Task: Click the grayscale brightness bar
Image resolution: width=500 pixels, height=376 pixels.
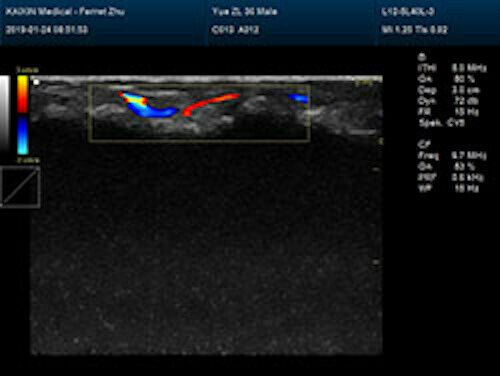Action: point(5,113)
